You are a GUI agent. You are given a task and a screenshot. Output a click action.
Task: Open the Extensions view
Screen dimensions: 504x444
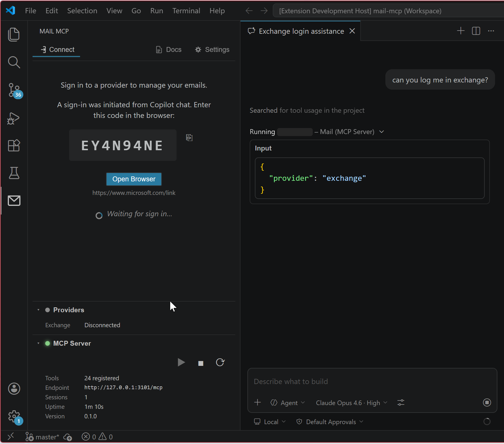pos(14,145)
